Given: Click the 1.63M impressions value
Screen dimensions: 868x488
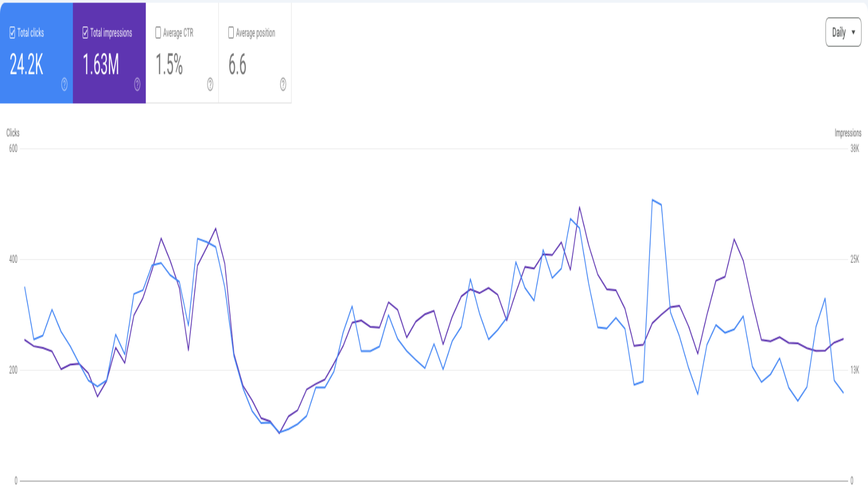Looking at the screenshot, I should tap(101, 64).
